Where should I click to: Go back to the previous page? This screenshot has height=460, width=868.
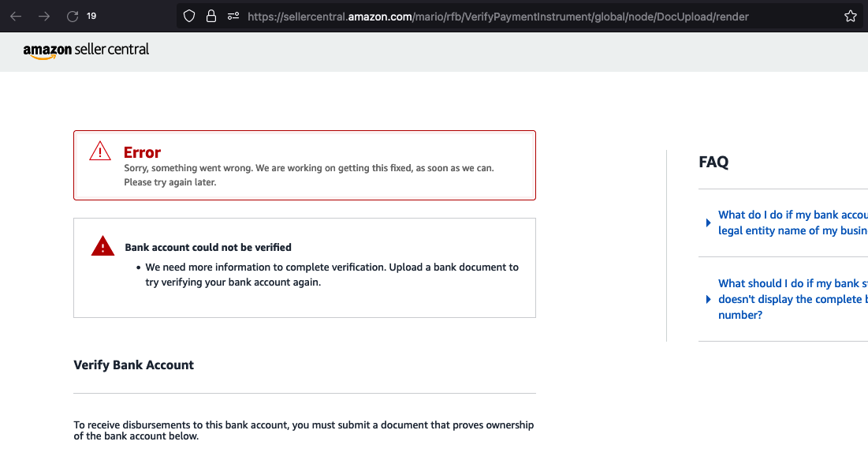(16, 17)
